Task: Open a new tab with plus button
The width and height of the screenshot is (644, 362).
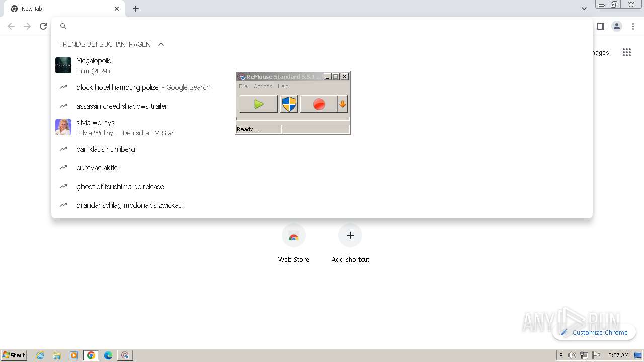Action: click(x=136, y=9)
